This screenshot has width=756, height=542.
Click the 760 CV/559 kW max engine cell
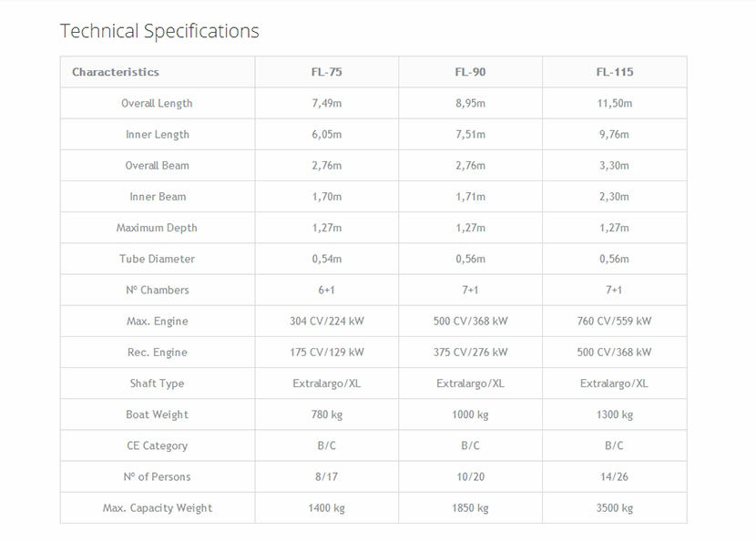614,322
